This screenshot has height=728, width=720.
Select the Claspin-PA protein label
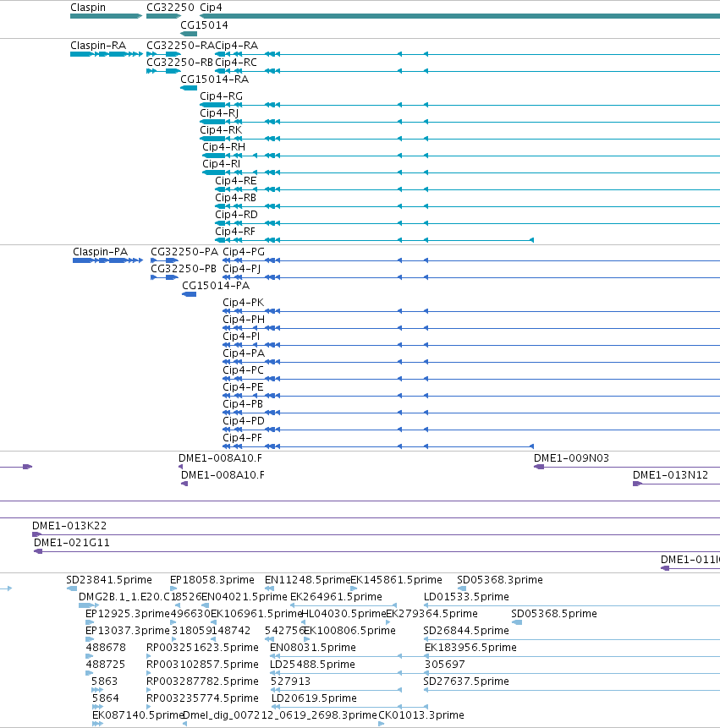pos(101,252)
